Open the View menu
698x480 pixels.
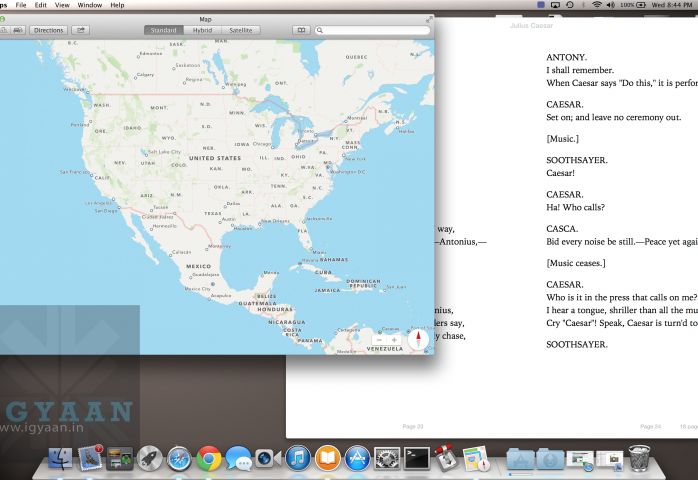click(63, 5)
